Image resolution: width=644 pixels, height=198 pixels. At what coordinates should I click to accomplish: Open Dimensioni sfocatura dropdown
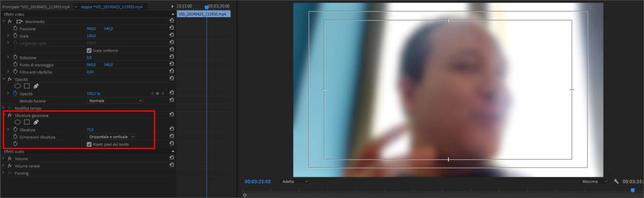pyautogui.click(x=112, y=137)
